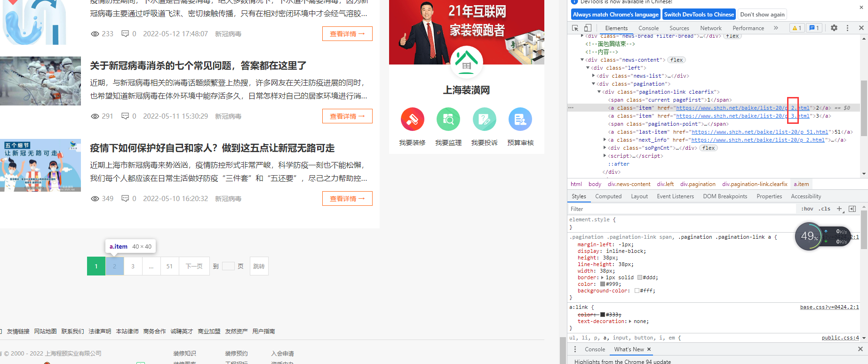
Task: Click the #ddd border color swatch
Action: click(x=640, y=277)
